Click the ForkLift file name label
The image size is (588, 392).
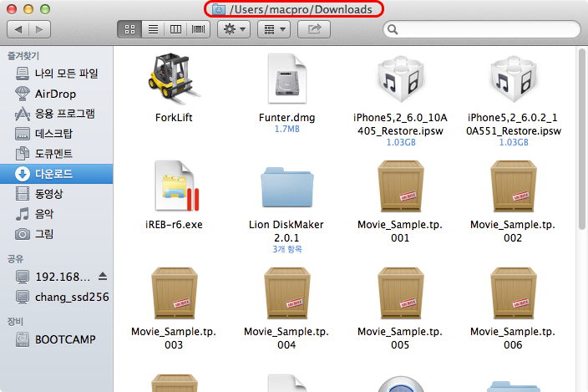[174, 117]
